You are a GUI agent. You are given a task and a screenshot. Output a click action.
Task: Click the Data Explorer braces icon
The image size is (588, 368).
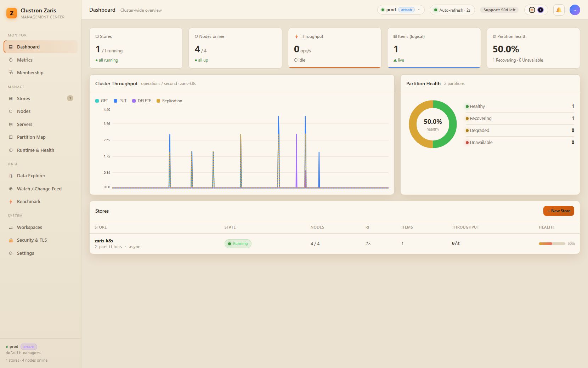point(11,176)
